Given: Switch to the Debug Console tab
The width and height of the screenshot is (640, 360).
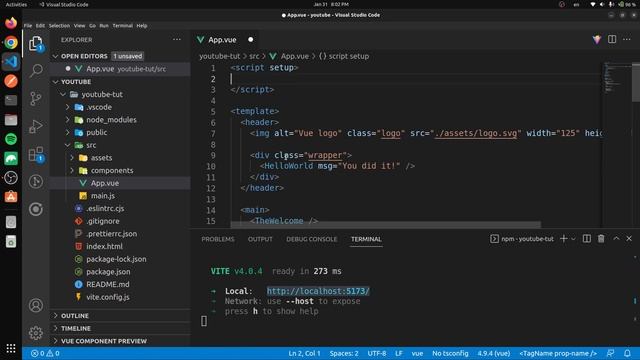Looking at the screenshot, I should point(311,239).
